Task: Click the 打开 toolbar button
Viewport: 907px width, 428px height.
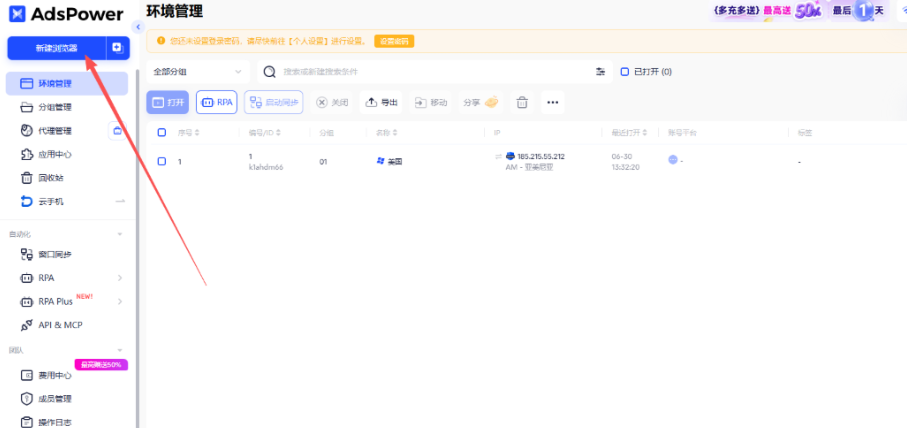Action: [x=168, y=102]
